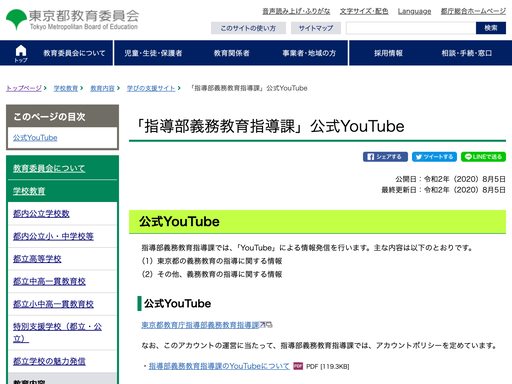Open the 都立中高一貫教育校 sidebar link
Screen dimensions: 512x384
click(49, 281)
